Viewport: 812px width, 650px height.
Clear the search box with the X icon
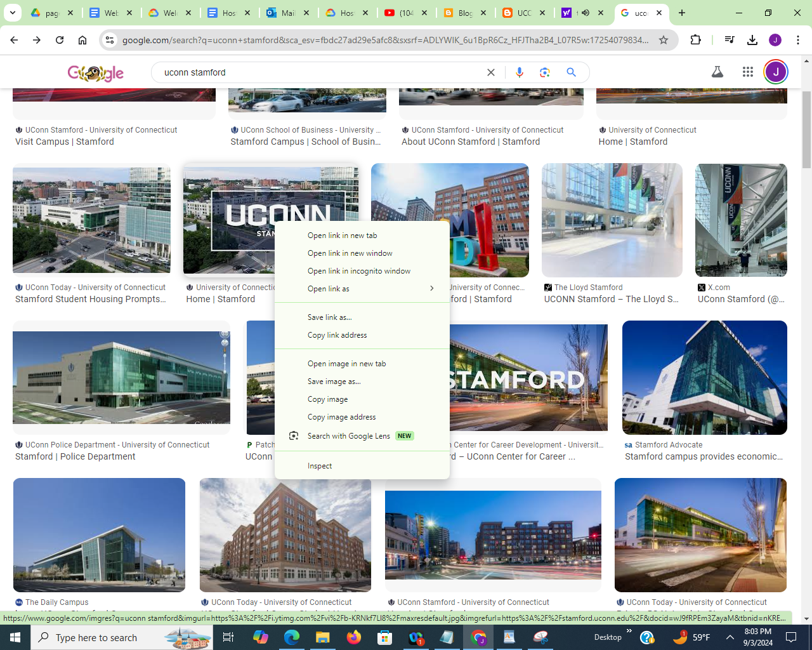(x=491, y=72)
